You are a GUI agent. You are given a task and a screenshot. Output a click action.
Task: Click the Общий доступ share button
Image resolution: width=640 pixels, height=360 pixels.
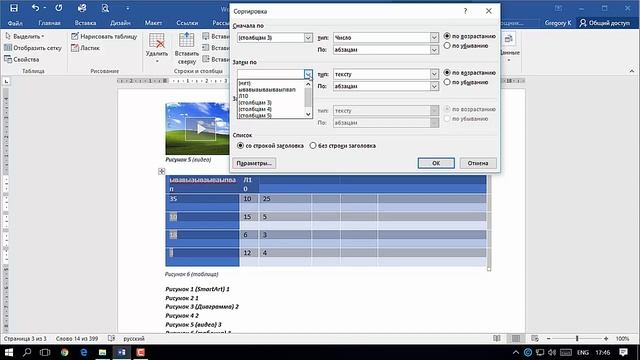point(604,23)
